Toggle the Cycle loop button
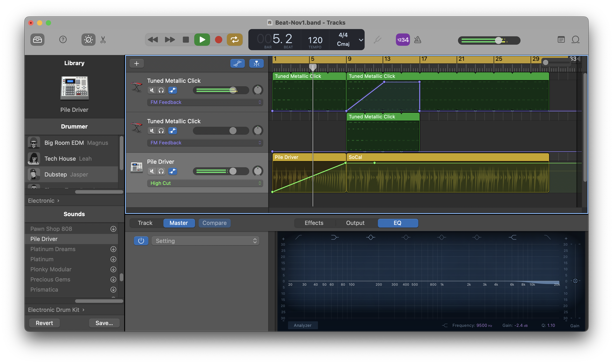The image size is (613, 364). click(234, 39)
